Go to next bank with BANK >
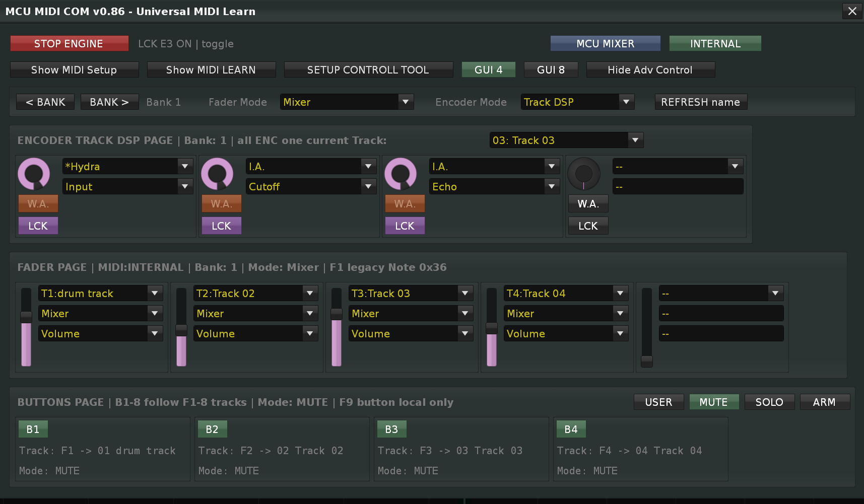This screenshot has width=864, height=504. point(109,102)
